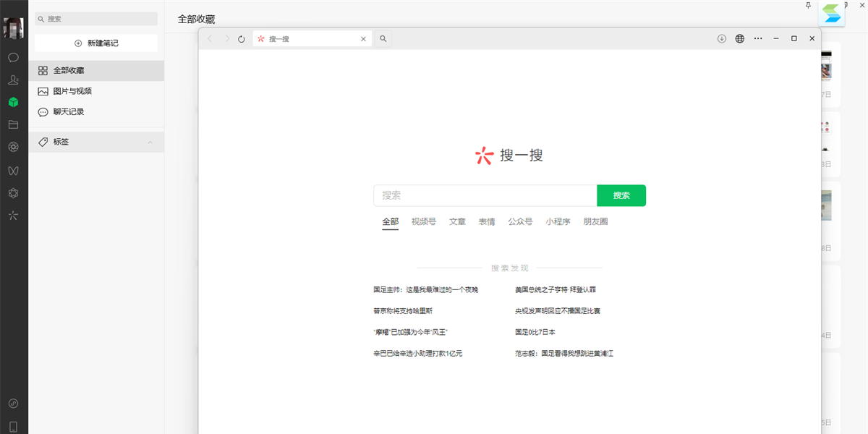The width and height of the screenshot is (868, 434).
Task: Select the 公众号 search filter tab
Action: 520,221
